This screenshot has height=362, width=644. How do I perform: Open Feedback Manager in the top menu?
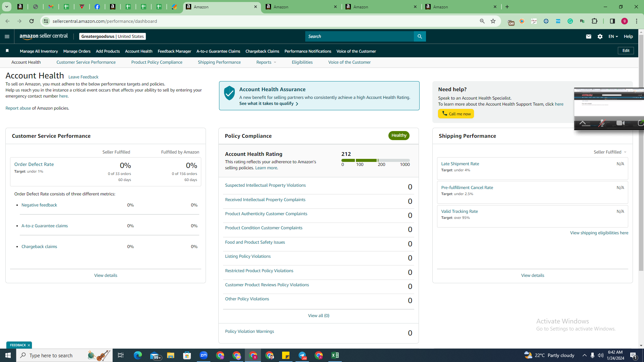tap(174, 51)
